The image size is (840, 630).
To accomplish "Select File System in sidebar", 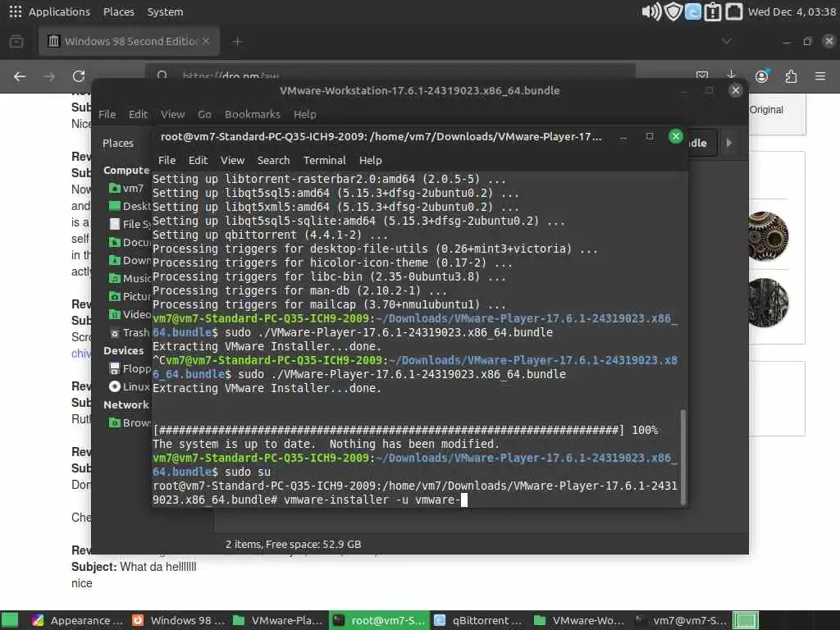I will pos(129,224).
